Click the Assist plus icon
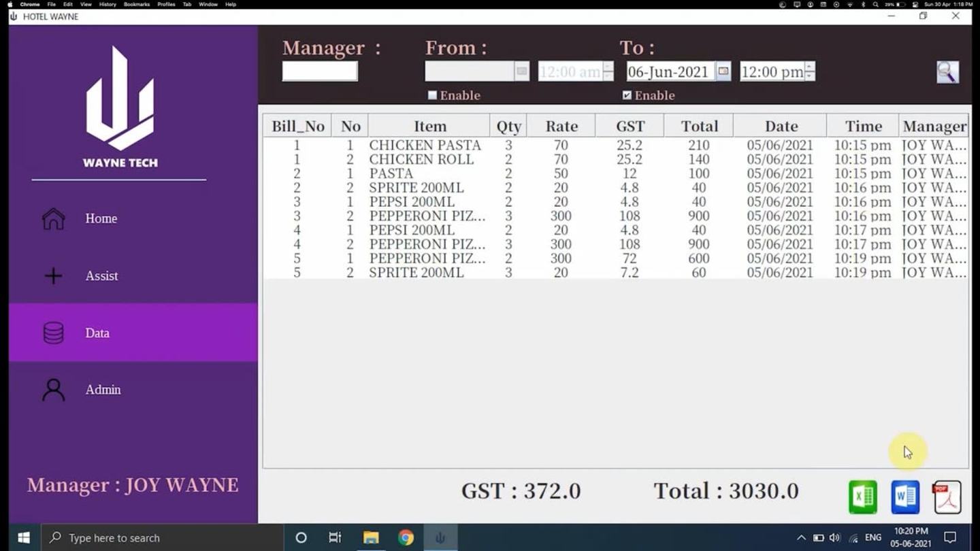Viewport: 980px width, 551px height. [53, 275]
